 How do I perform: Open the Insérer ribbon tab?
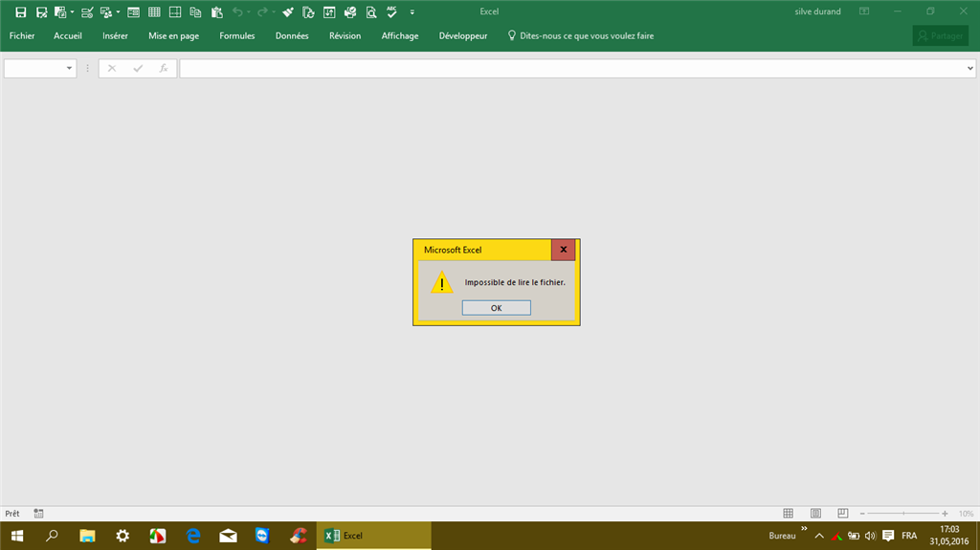point(115,35)
